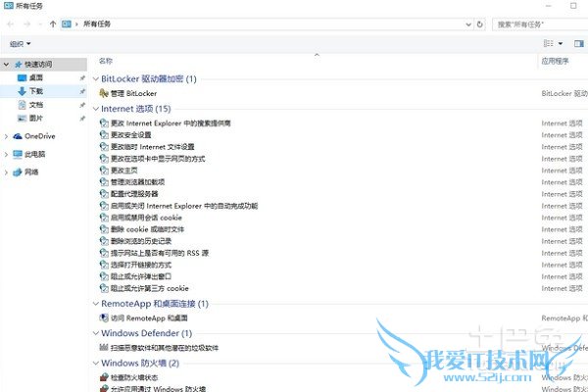
Task: Click 所有任务 in address bar breadcrumb
Action: [97, 24]
